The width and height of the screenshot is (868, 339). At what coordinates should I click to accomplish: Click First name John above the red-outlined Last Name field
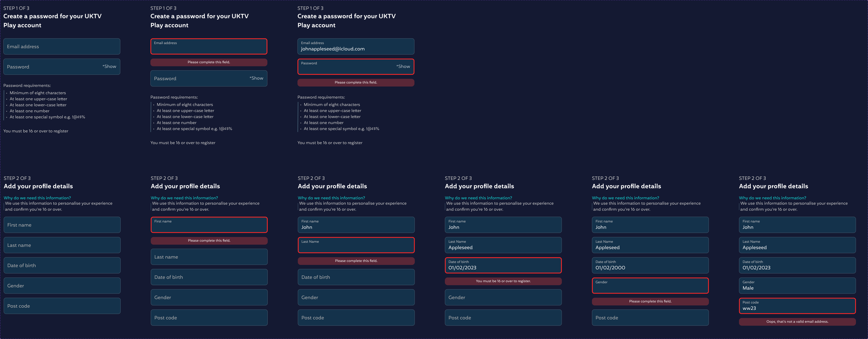click(356, 225)
